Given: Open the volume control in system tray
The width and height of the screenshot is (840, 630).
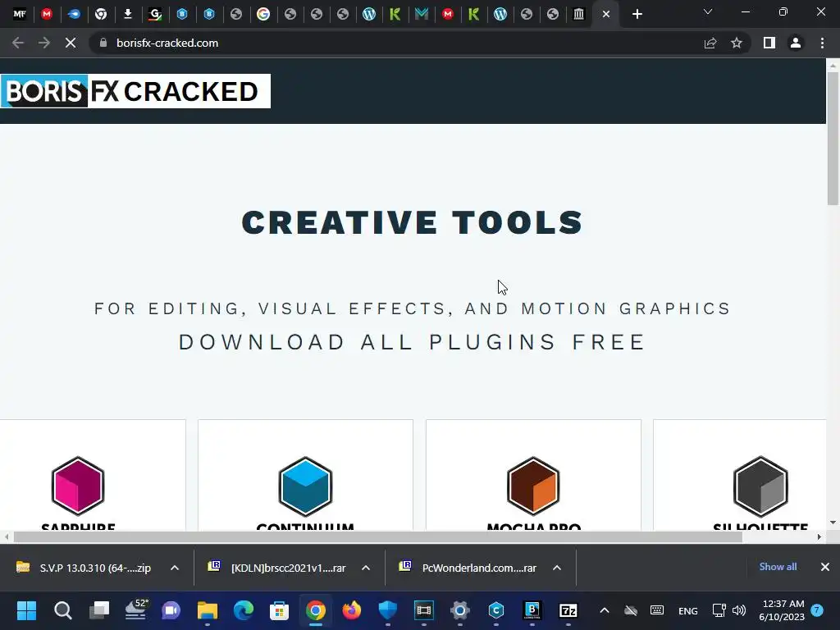Looking at the screenshot, I should (739, 610).
